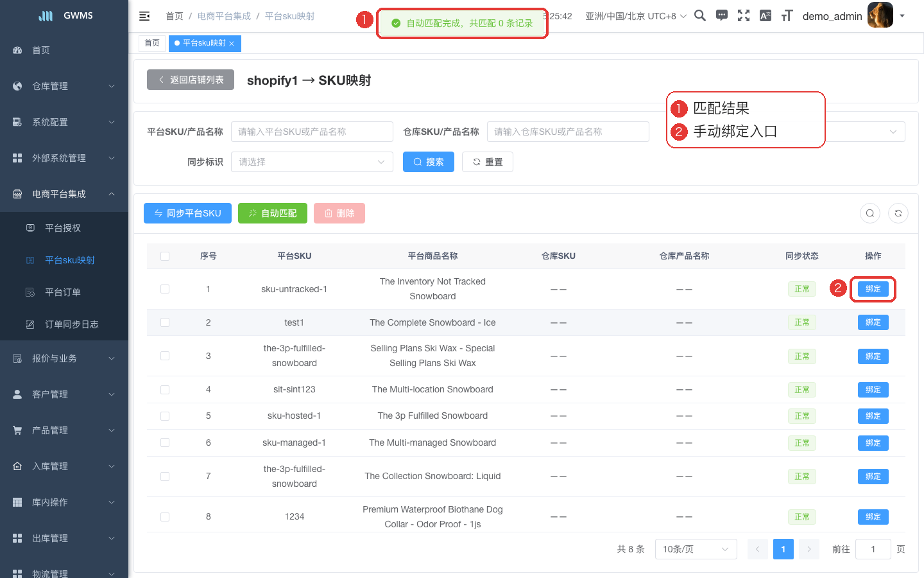Tick the checkbox for sku-managed-1 row
Screen dimensions: 924x578
(165, 442)
